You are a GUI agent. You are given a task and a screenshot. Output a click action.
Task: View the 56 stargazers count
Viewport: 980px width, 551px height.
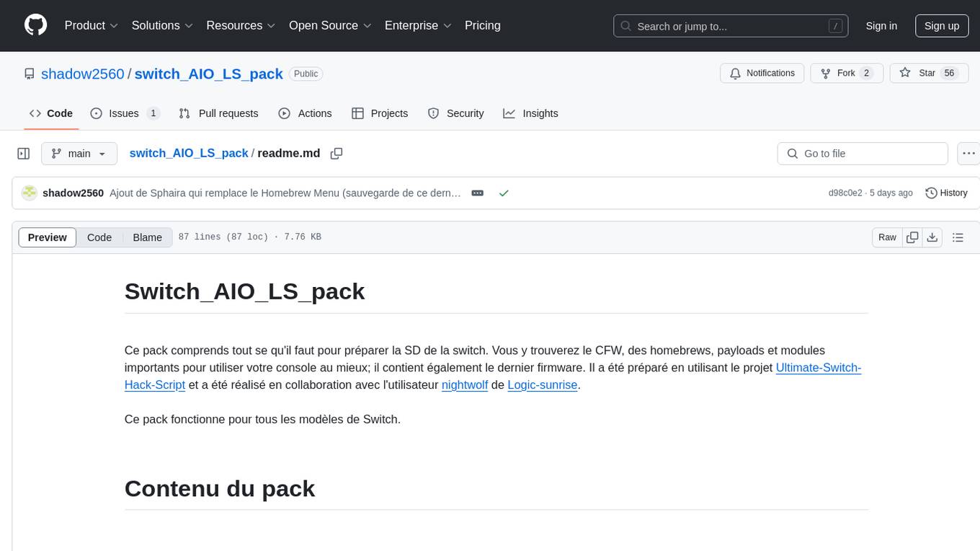tap(950, 73)
